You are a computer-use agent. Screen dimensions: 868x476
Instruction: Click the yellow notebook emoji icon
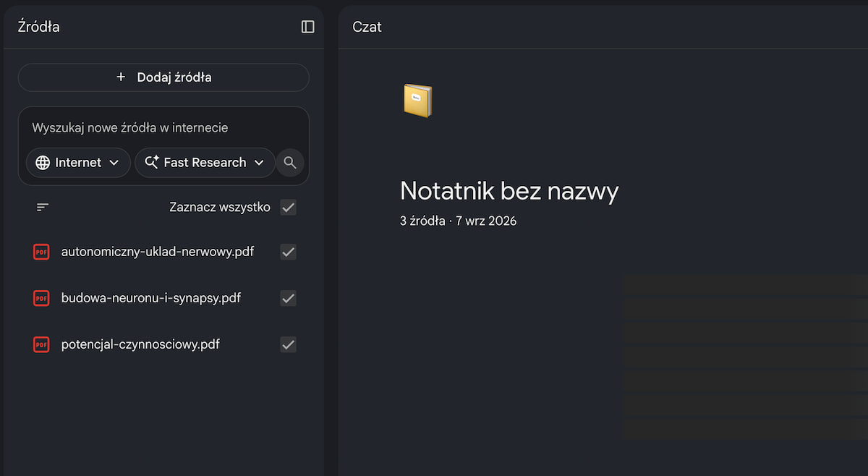(x=417, y=101)
